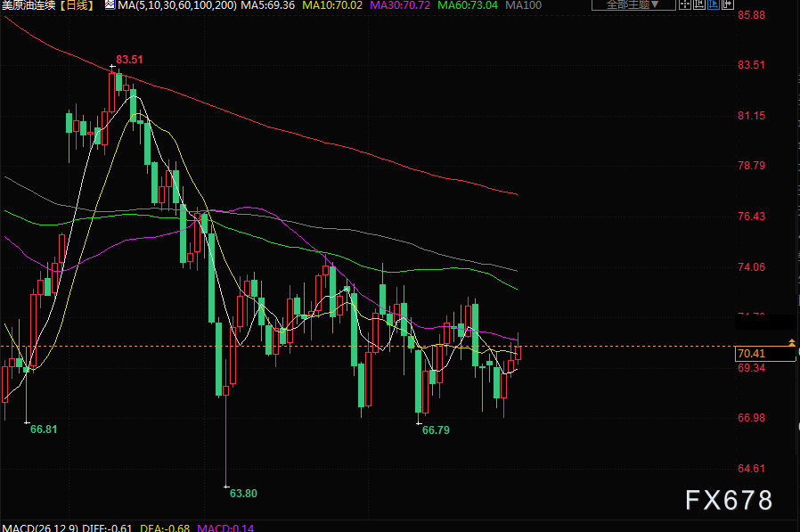Toggle the yellow MA10:70.02 label
The width and height of the screenshot is (800, 532).
click(x=332, y=5)
